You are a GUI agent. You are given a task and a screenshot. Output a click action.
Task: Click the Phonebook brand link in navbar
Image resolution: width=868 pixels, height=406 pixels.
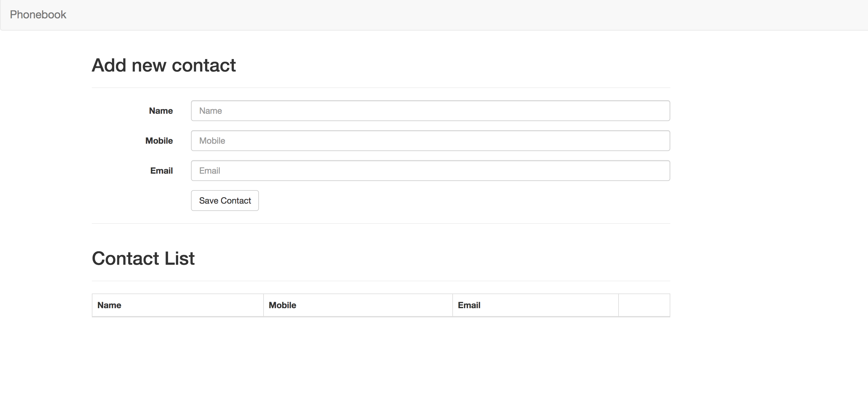click(x=38, y=14)
